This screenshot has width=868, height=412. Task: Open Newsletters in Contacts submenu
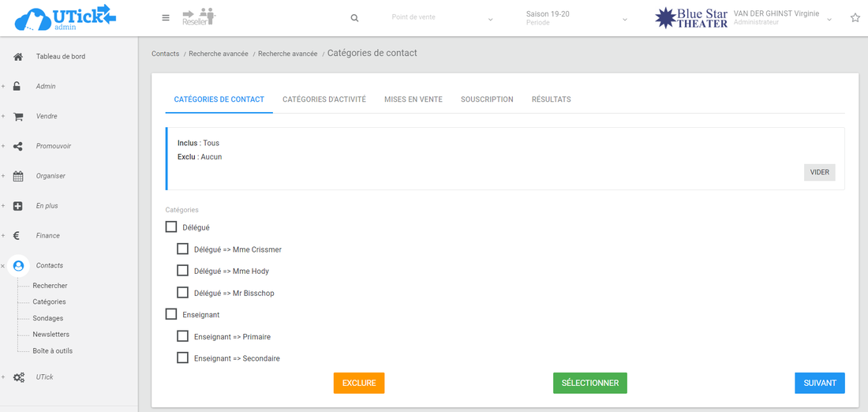51,335
